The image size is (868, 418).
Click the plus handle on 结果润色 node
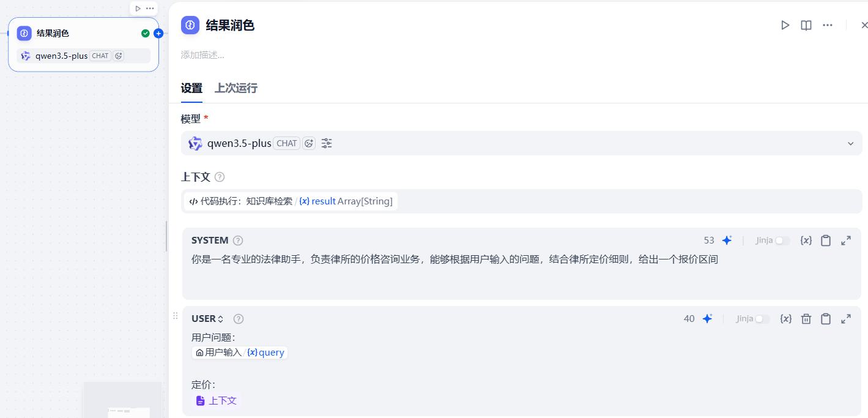tap(158, 34)
